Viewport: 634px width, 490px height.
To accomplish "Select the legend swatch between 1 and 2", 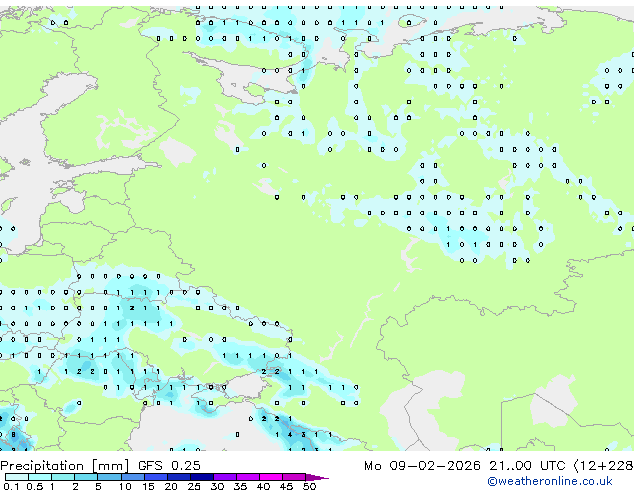I will click(x=63, y=477).
